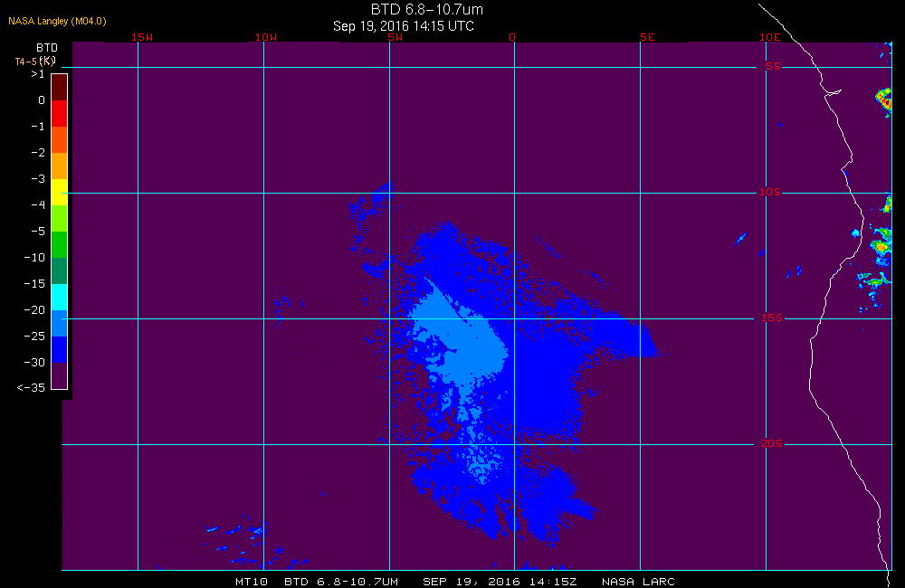
Task: Click the '20S' latitude label
Action: [772, 443]
